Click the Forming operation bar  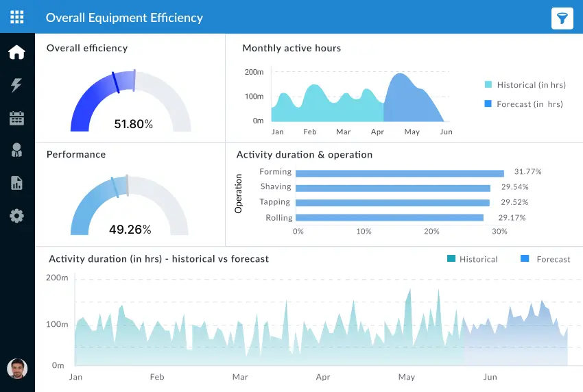click(401, 173)
